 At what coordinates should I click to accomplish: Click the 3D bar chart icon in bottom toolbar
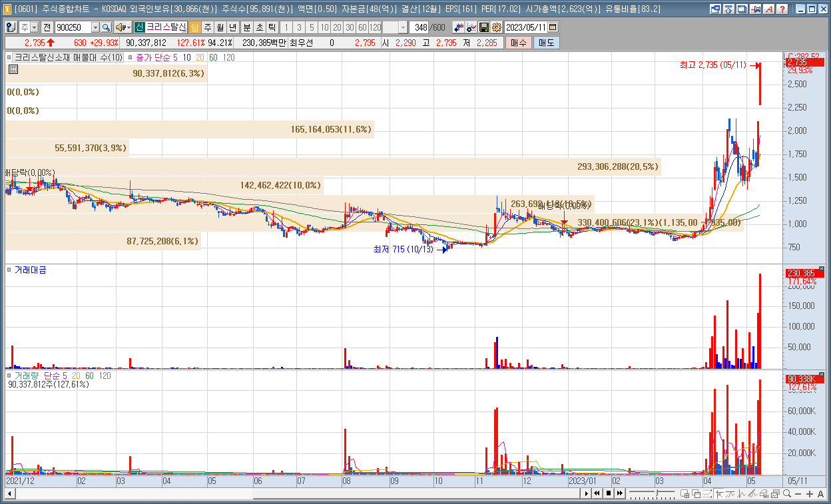click(x=764, y=493)
